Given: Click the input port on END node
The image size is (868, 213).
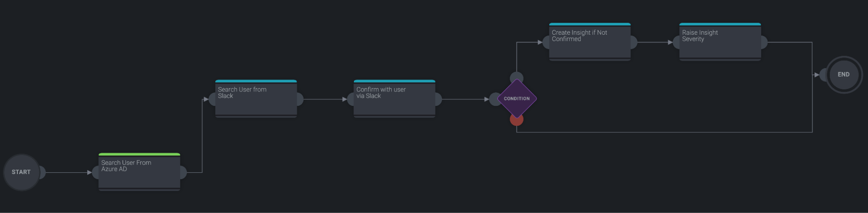Looking at the screenshot, I should (x=823, y=75).
